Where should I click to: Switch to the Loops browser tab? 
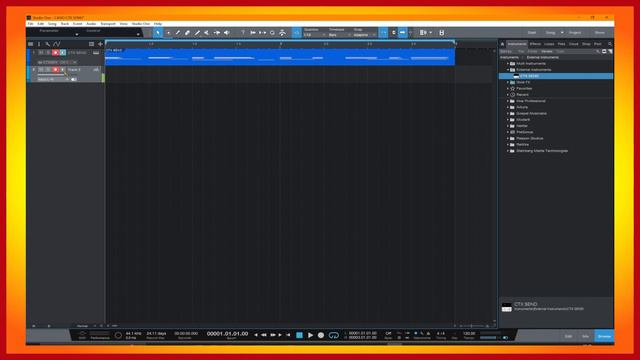[549, 44]
